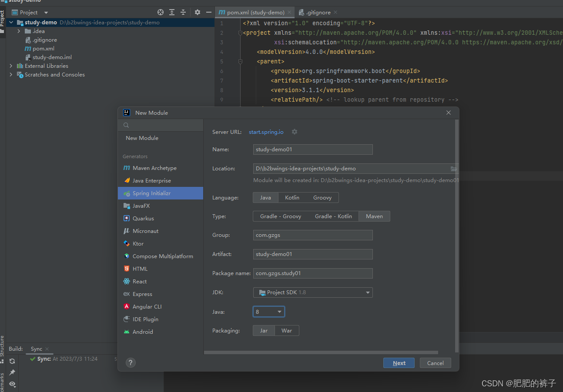563x392 pixels.
Task: Collapse the study-demo project root
Action: (x=11, y=23)
